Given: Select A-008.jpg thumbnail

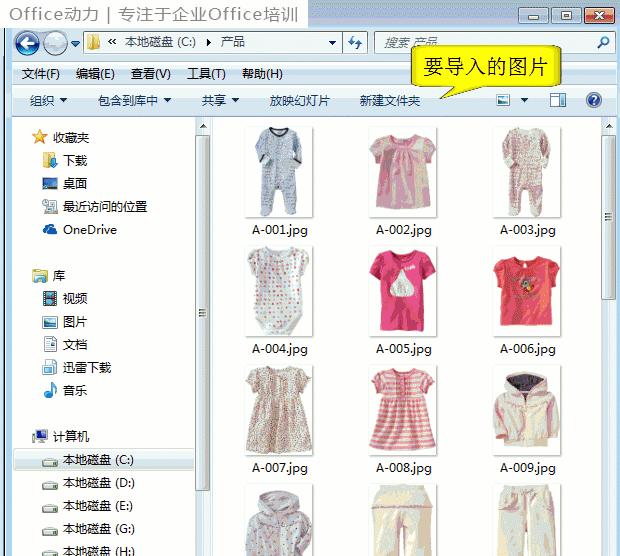Looking at the screenshot, I should coord(403,410).
